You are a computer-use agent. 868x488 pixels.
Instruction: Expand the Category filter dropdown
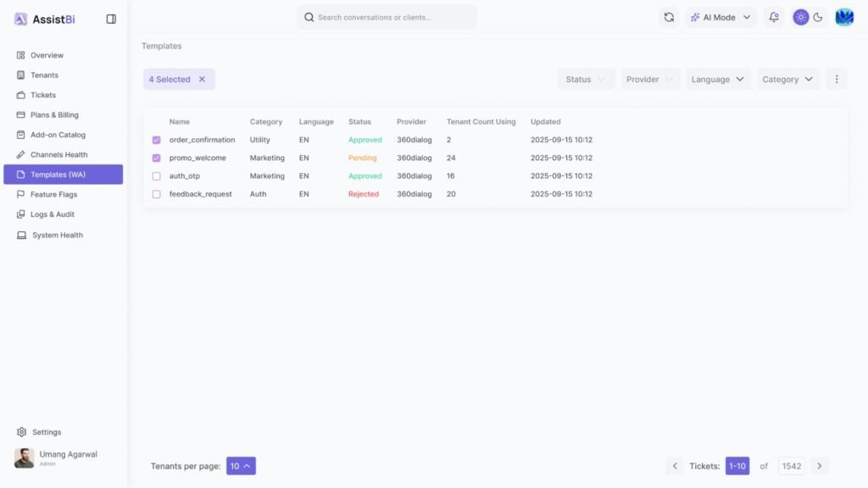787,80
